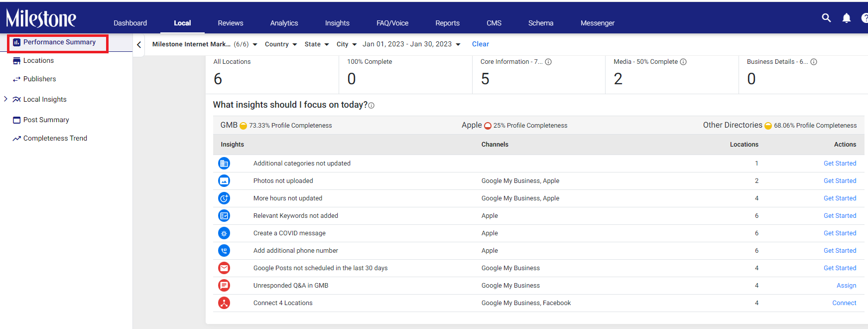Click the search magnifier icon
Screen dimensions: 868x329
pyautogui.click(x=826, y=18)
